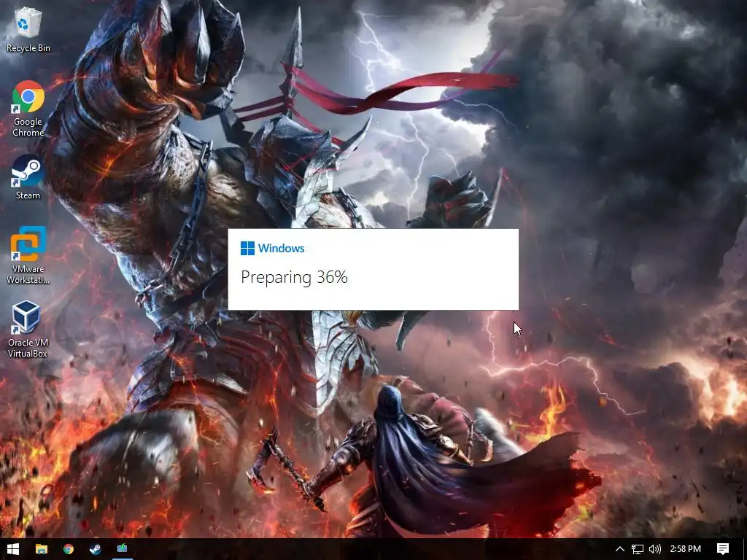Viewport: 747px width, 560px height.
Task: Open Steam from the taskbar
Action: pyautogui.click(x=96, y=549)
